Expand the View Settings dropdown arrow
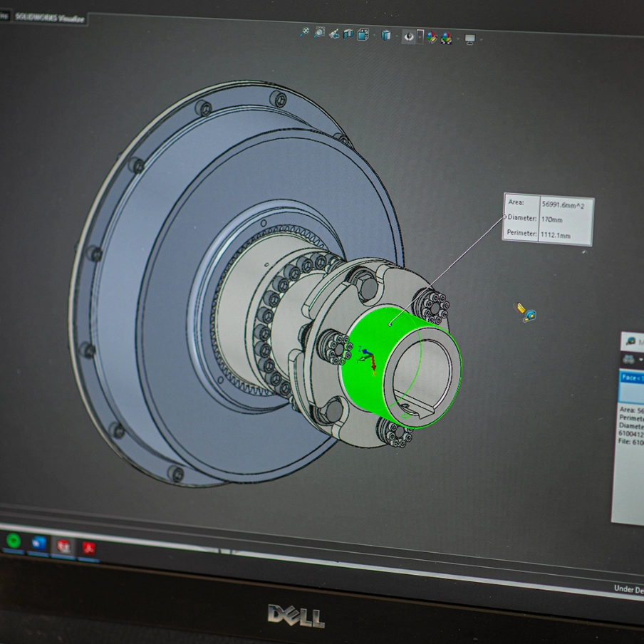The height and width of the screenshot is (644, 644). click(x=481, y=40)
